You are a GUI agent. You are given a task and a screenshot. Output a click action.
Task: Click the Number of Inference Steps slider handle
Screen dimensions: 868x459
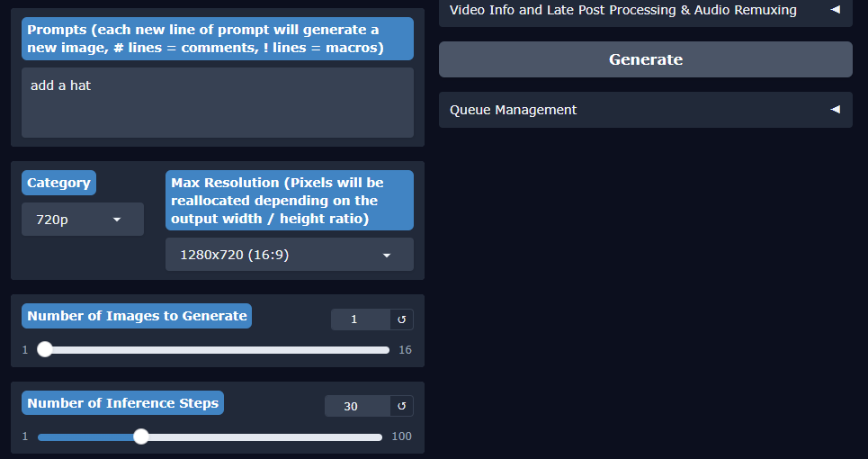point(140,437)
